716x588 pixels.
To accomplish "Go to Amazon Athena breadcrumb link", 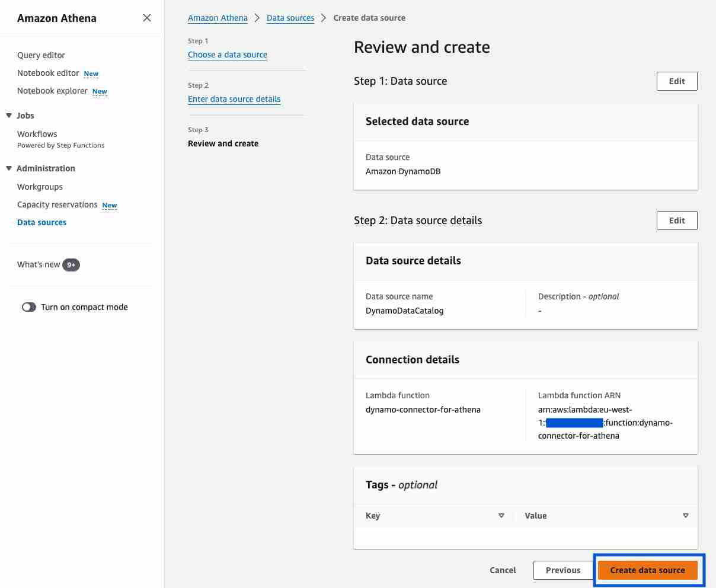I will pyautogui.click(x=218, y=18).
